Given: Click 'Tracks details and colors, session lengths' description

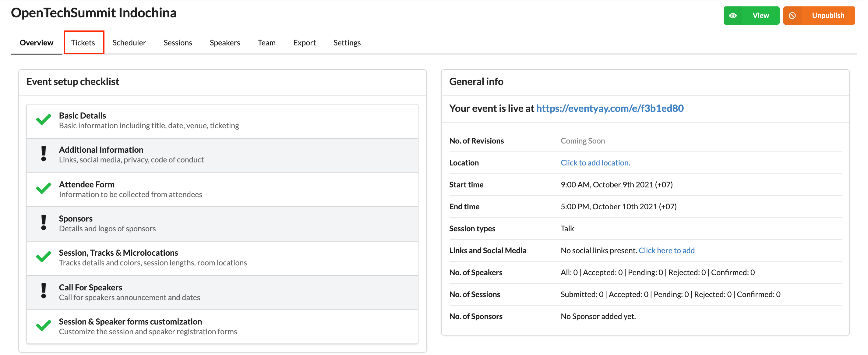Looking at the screenshot, I should 153,263.
